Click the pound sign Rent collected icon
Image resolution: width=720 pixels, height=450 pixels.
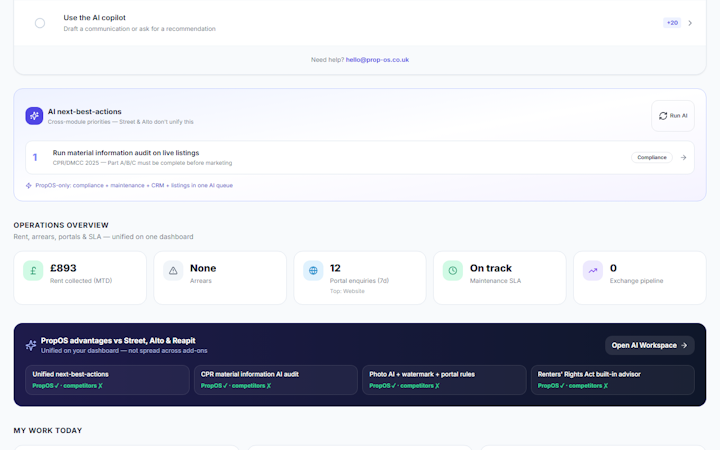[33, 271]
